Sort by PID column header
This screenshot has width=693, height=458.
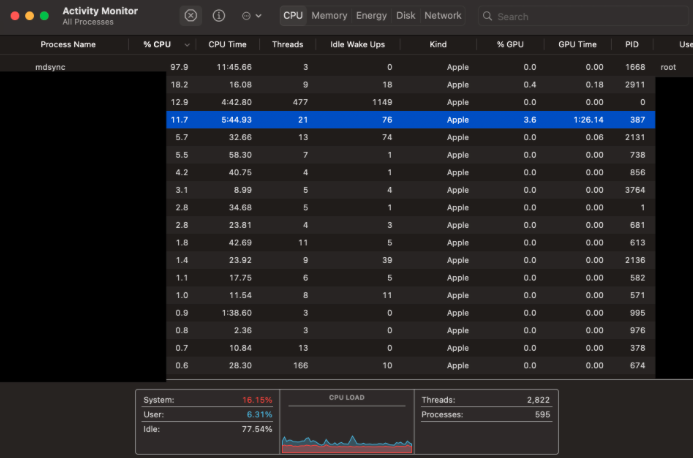click(x=632, y=44)
